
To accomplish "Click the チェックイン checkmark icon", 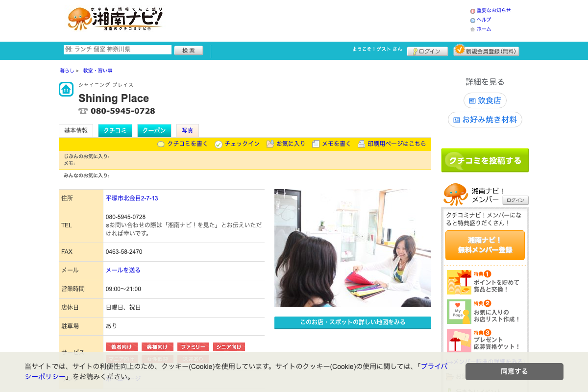I will [x=219, y=144].
